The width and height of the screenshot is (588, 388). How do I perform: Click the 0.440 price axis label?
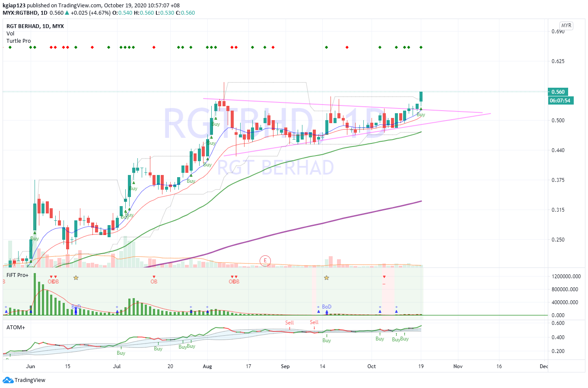558,150
